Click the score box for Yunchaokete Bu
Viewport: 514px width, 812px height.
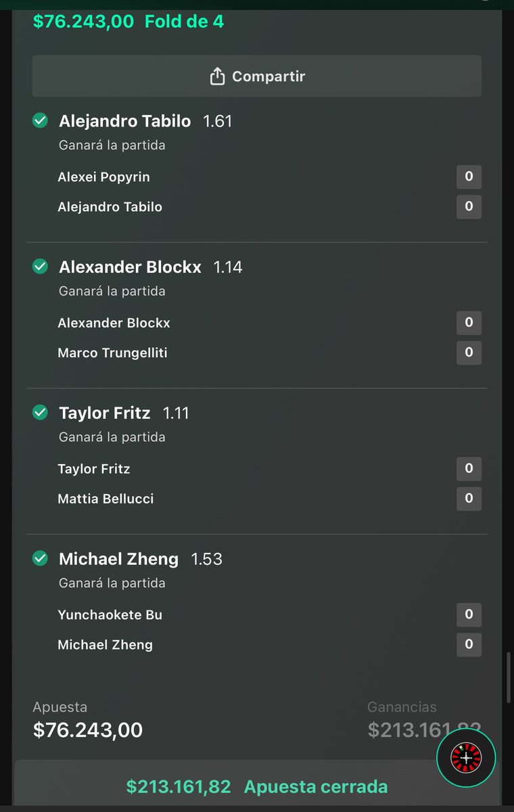(469, 615)
